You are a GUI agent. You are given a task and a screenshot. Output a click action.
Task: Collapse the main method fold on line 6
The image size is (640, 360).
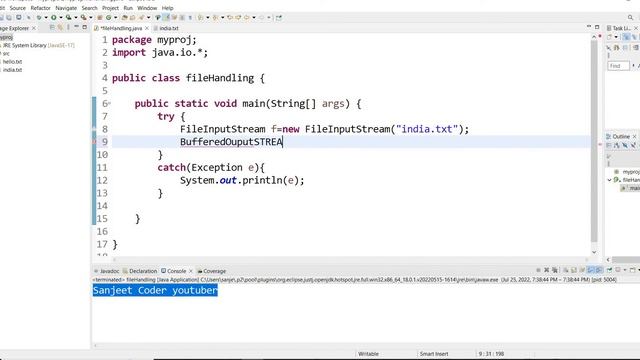(109, 104)
